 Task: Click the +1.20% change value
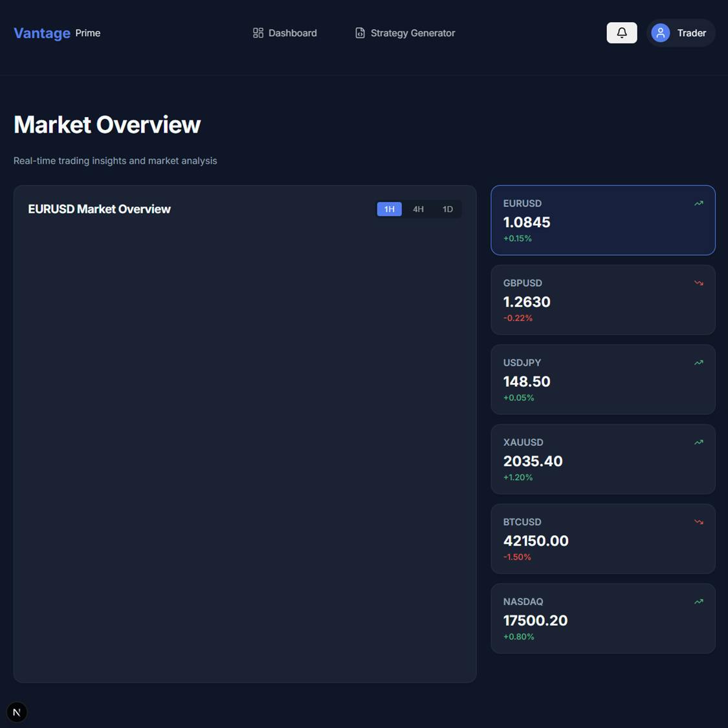(x=518, y=478)
